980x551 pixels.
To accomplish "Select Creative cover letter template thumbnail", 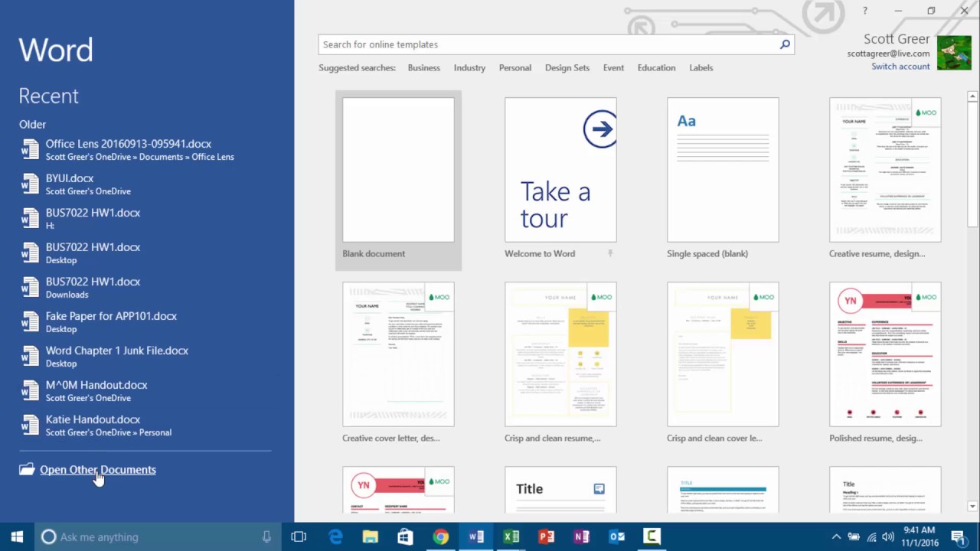I will (398, 354).
